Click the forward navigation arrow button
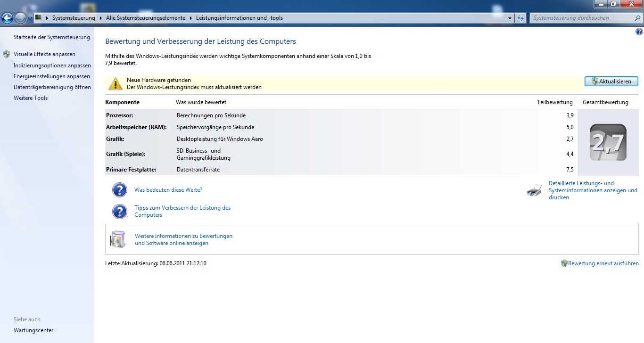Screen dimensions: 644x343 (20, 18)
